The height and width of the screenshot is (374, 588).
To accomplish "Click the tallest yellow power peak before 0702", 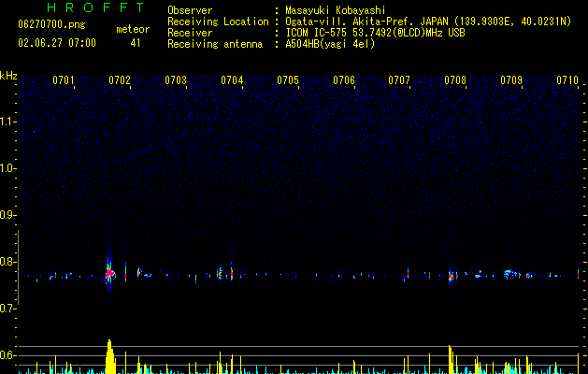I will click(x=110, y=356).
